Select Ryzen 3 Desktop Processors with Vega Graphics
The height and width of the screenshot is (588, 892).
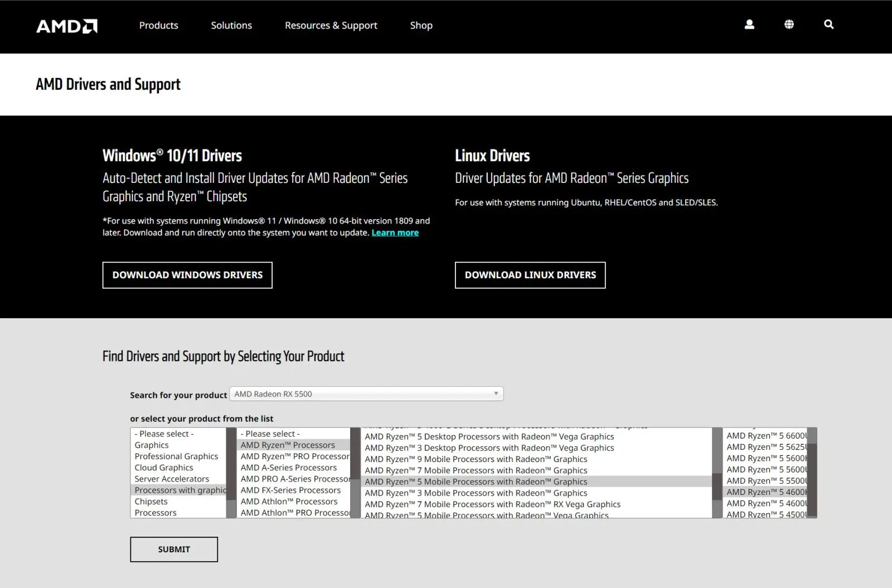pyautogui.click(x=537, y=448)
